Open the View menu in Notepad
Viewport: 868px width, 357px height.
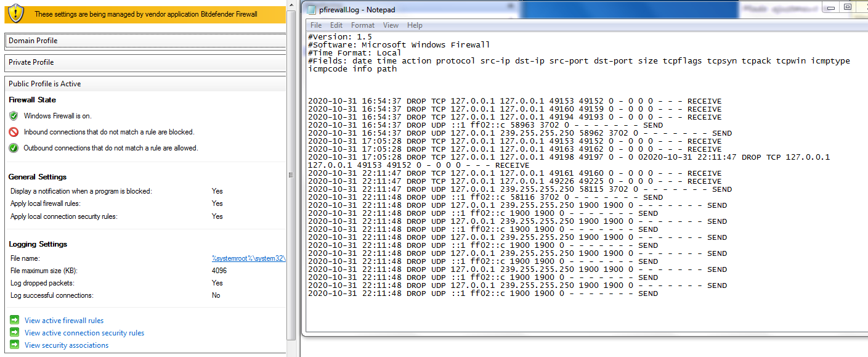tap(391, 25)
